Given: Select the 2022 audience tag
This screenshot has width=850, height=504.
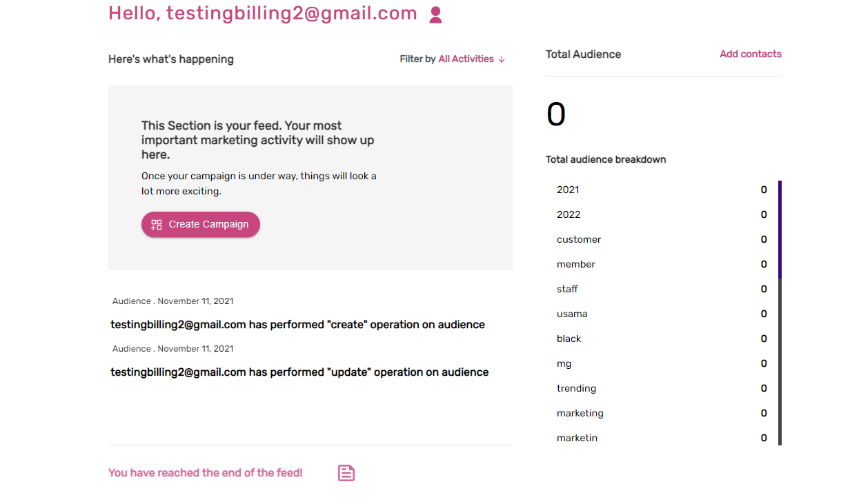Looking at the screenshot, I should [x=569, y=214].
